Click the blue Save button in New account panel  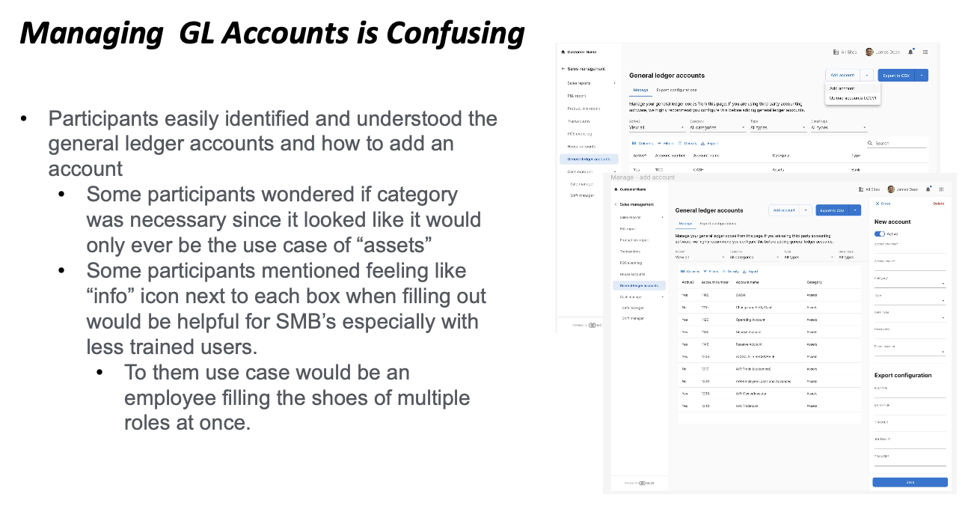910,482
